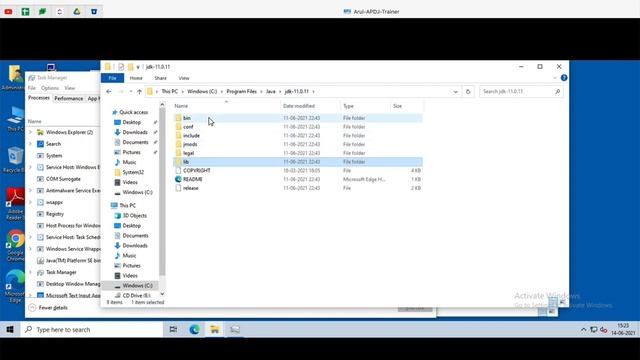Viewport: 640px width, 360px height.
Task: Collapse Task Manager with Fewer details
Action: [48, 308]
